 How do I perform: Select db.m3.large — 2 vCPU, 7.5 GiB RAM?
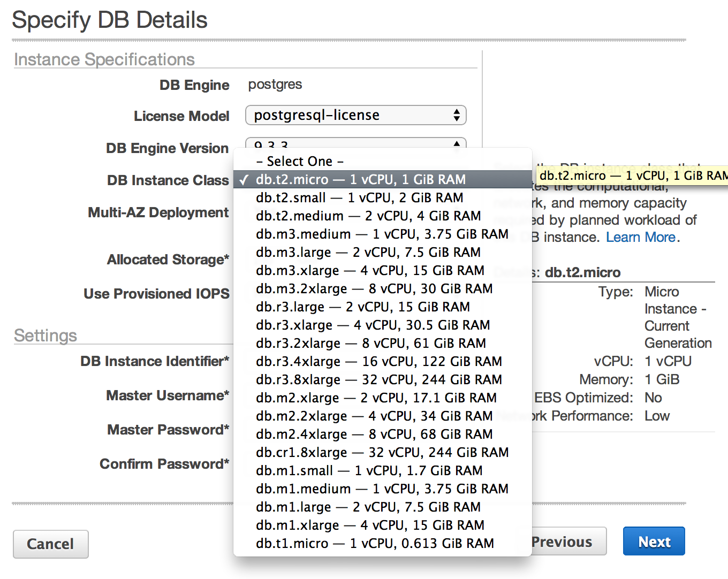(x=382, y=252)
